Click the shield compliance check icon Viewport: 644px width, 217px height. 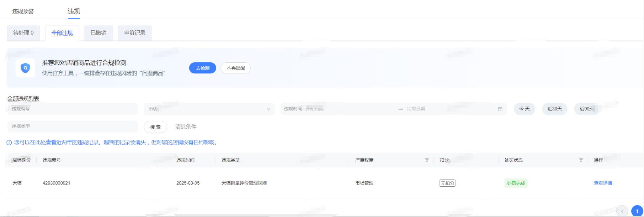tap(25, 68)
